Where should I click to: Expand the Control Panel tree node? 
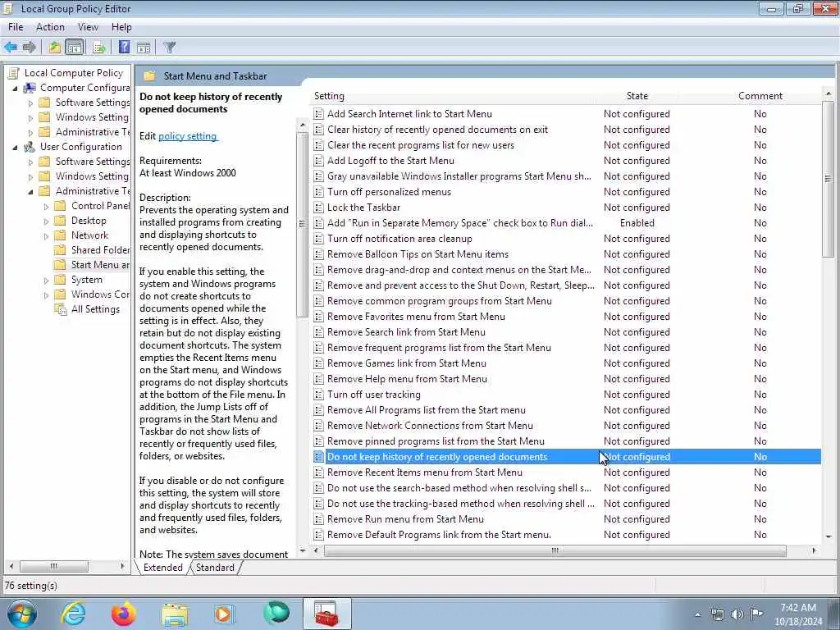(46, 206)
